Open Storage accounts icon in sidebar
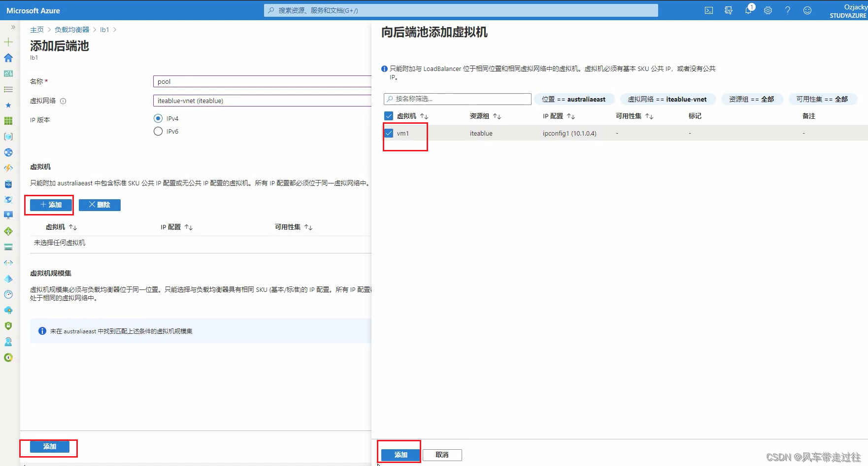The height and width of the screenshot is (466, 868). click(x=8, y=247)
